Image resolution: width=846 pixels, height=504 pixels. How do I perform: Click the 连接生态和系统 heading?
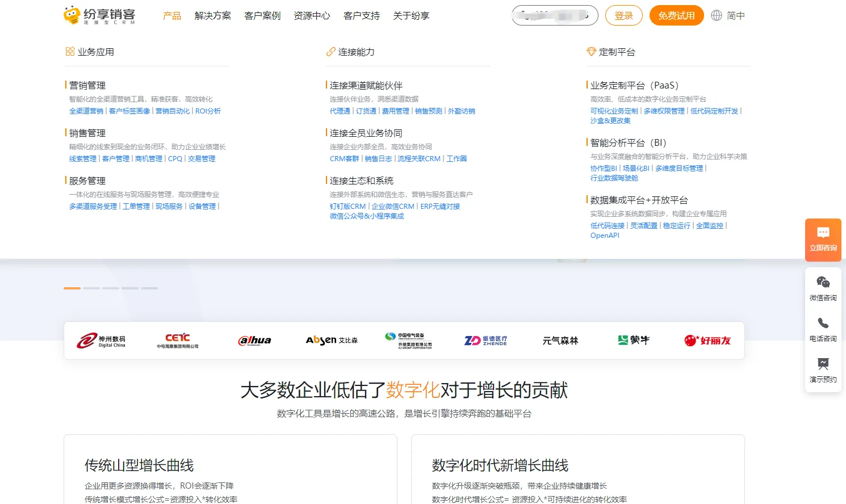coord(362,181)
